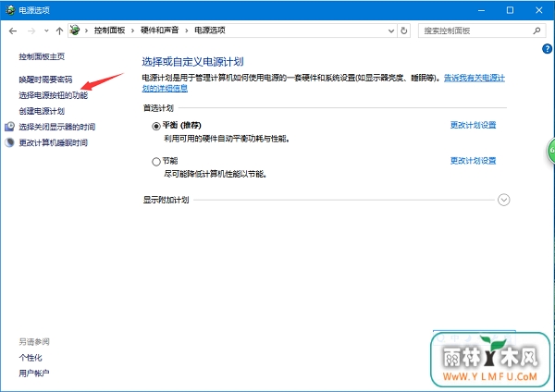Open 告诉我有关电源计划的详细信息 link
This screenshot has height=392, width=555.
pyautogui.click(x=475, y=78)
